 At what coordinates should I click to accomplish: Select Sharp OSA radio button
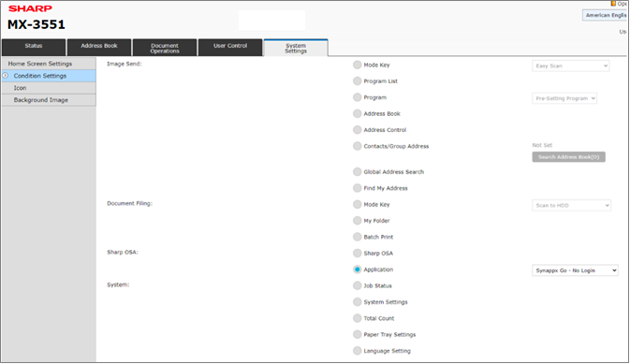[x=358, y=253]
